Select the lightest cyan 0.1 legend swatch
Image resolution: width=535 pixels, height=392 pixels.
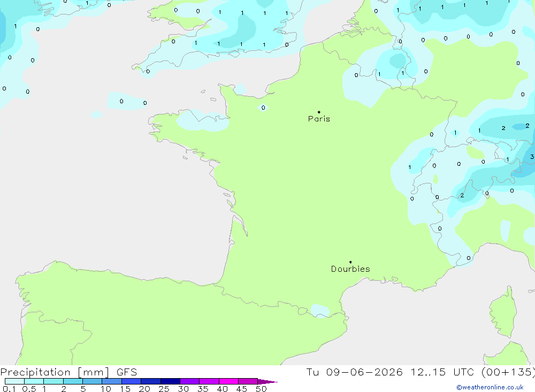[x=14, y=381]
